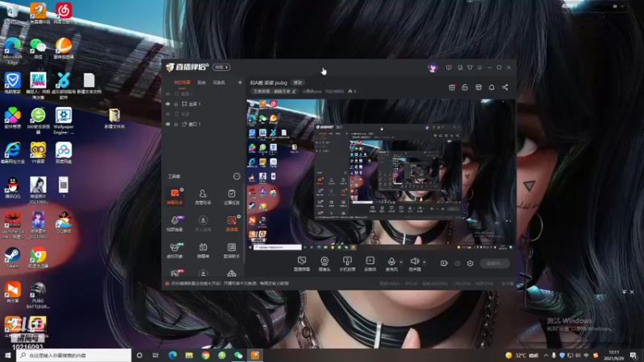
Task: Open the multi-person download-arrow tool
Action: point(203,224)
